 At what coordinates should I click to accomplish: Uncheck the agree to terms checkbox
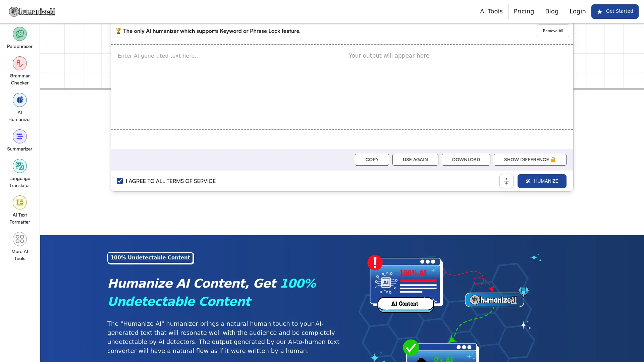[x=120, y=181]
